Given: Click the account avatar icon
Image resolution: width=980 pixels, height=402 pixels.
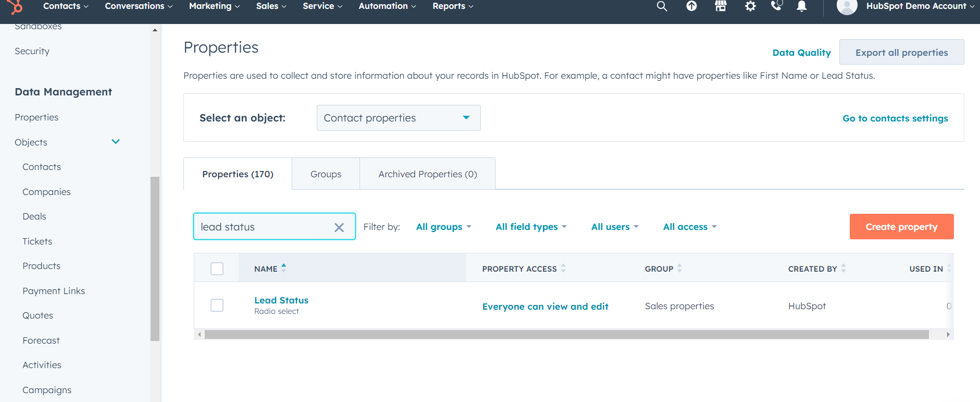Looking at the screenshot, I should [x=847, y=7].
